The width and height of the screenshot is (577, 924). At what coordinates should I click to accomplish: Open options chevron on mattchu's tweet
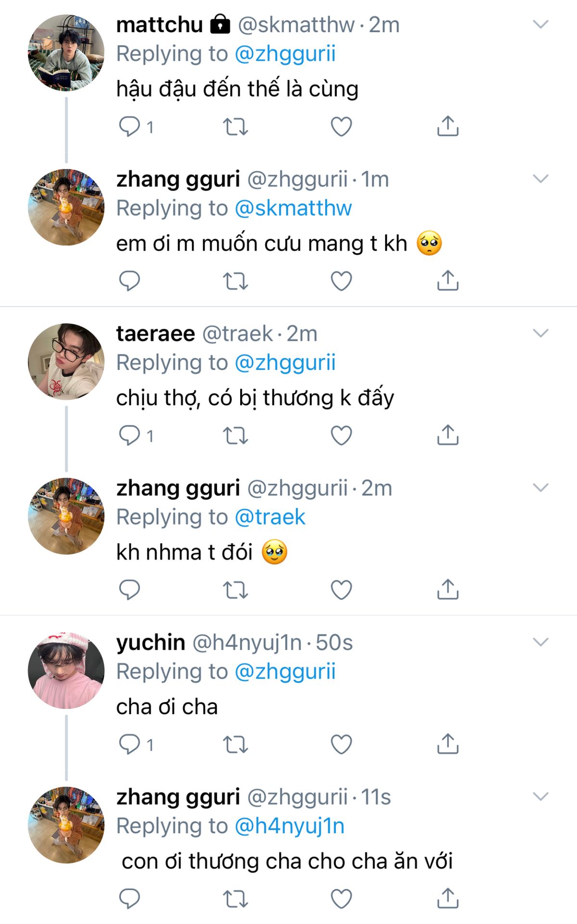[541, 24]
